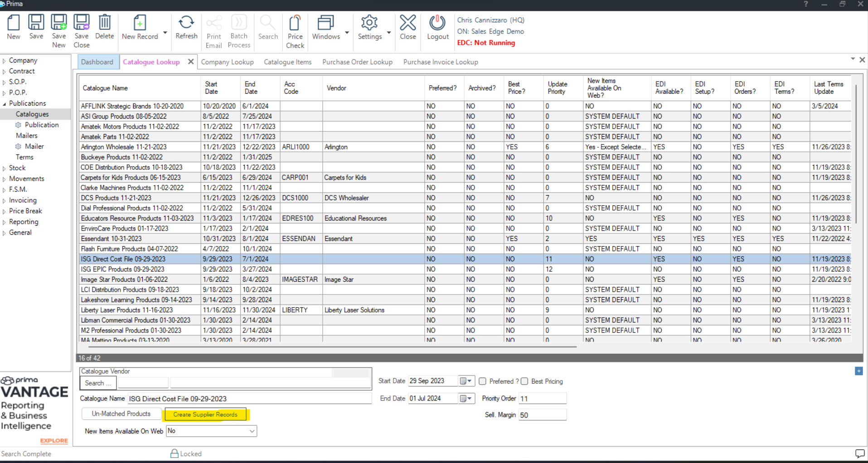Image resolution: width=868 pixels, height=463 pixels.
Task: Click the Delete trash icon
Action: (105, 23)
